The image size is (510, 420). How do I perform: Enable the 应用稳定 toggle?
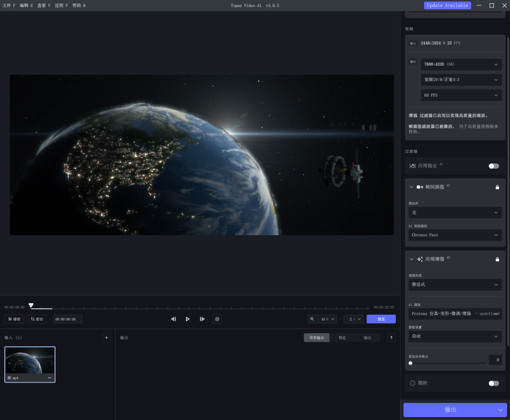point(493,166)
